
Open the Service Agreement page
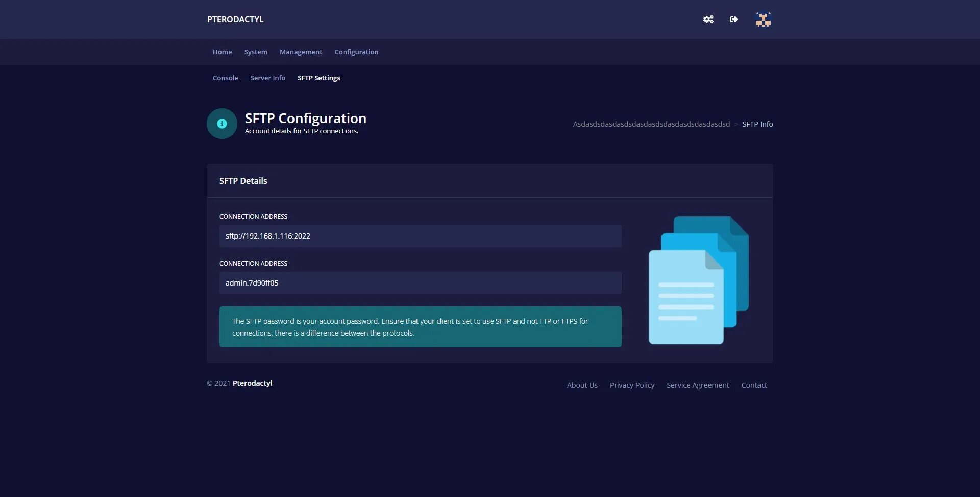pos(698,385)
